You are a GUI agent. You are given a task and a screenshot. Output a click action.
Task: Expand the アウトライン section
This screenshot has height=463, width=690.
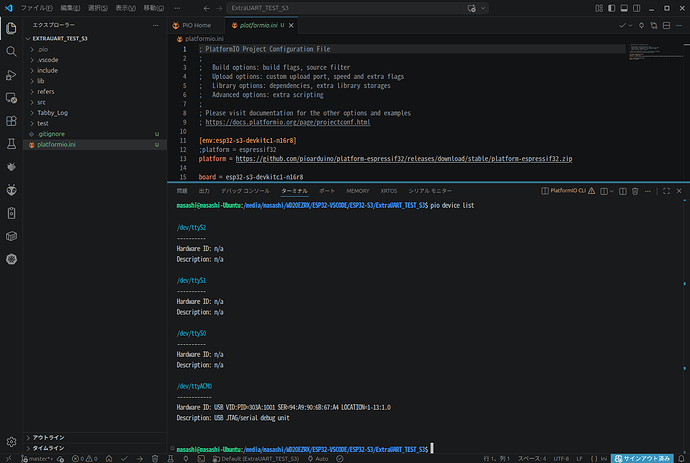(95, 437)
